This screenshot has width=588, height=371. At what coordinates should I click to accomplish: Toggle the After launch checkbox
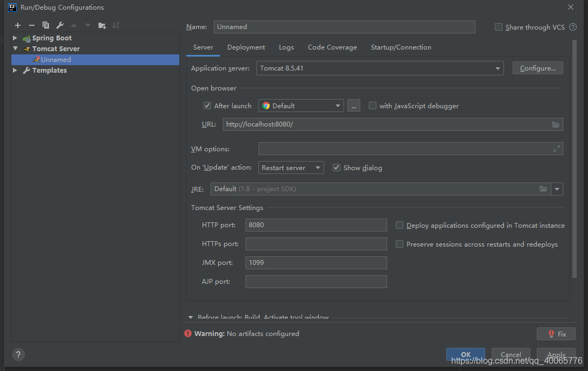coord(207,106)
